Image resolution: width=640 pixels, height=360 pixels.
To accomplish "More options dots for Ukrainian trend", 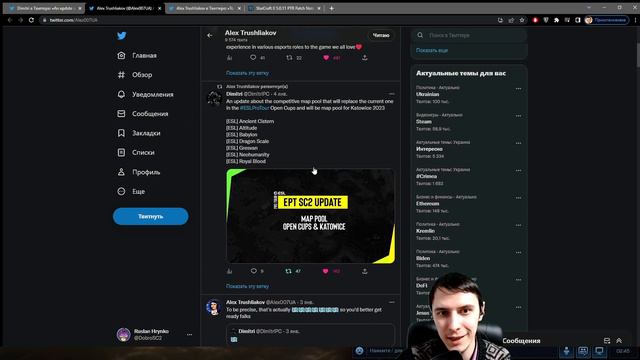I will [518, 89].
